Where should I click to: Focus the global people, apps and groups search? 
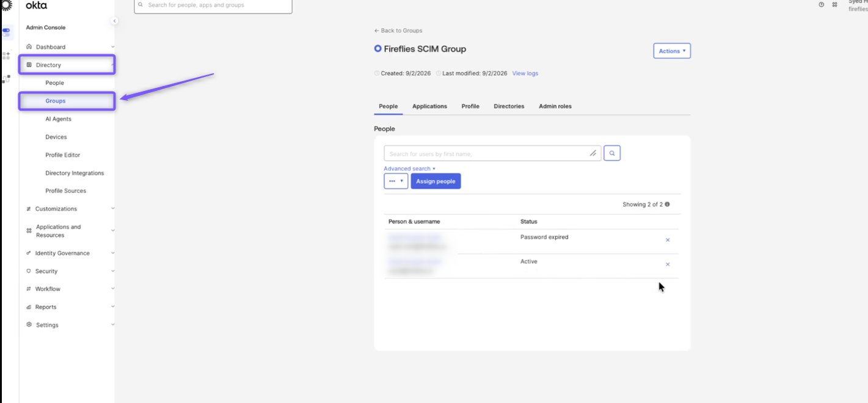click(x=213, y=5)
